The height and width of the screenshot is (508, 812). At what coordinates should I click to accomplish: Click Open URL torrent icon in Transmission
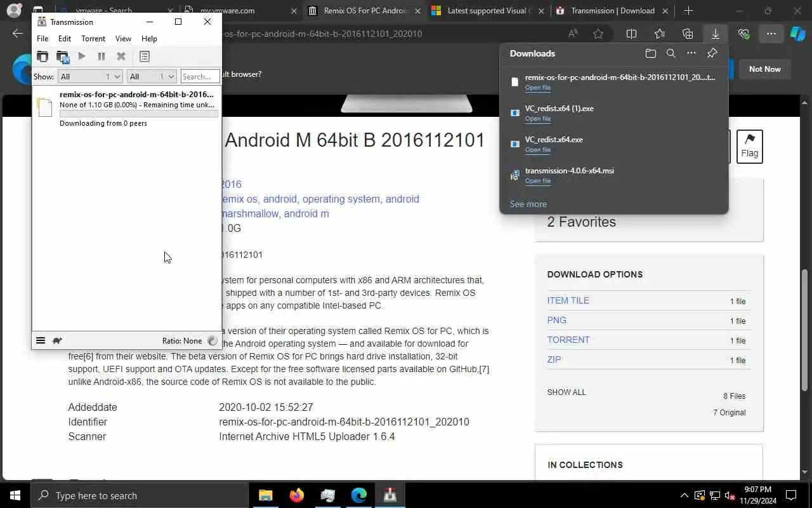click(62, 57)
